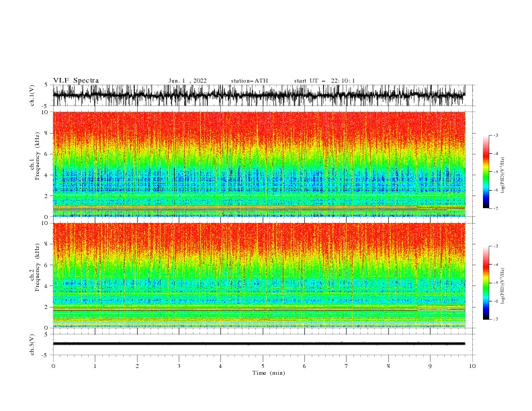Select the "start UT = 22:10:1" text
Screen dimensions: 532x411
(324, 81)
